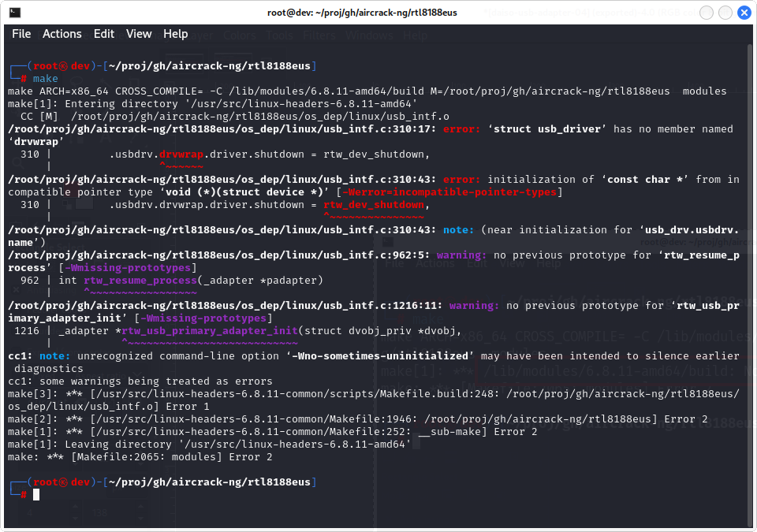Click the red 'drvwrap' text on line 310
Screen dimensions: 757x532
click(181, 154)
